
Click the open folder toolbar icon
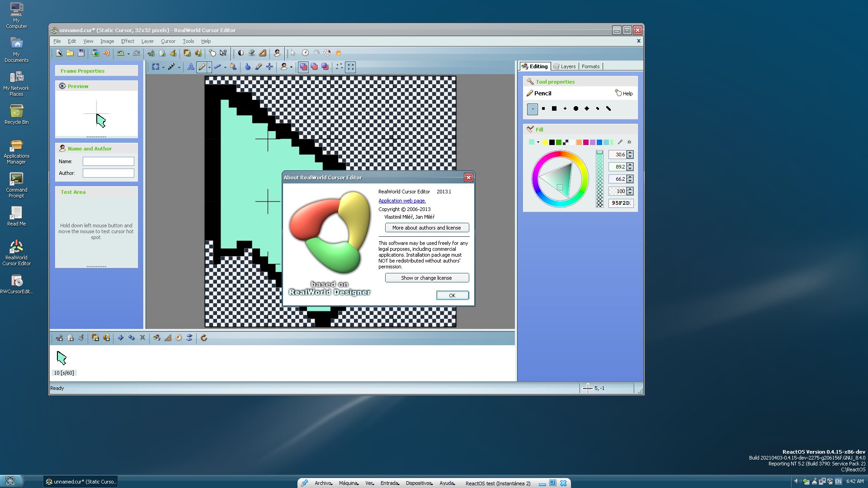(70, 53)
